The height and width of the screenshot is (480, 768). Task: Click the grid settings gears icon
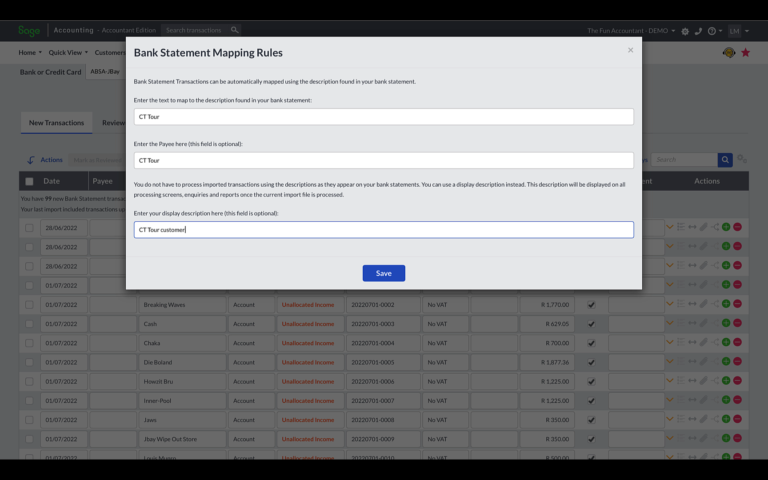(x=742, y=159)
